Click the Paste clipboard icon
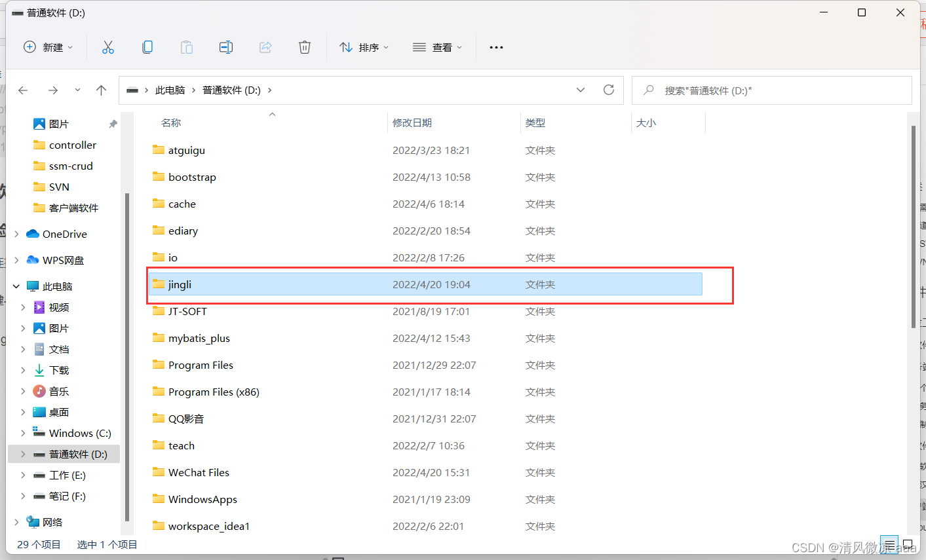 click(x=187, y=47)
